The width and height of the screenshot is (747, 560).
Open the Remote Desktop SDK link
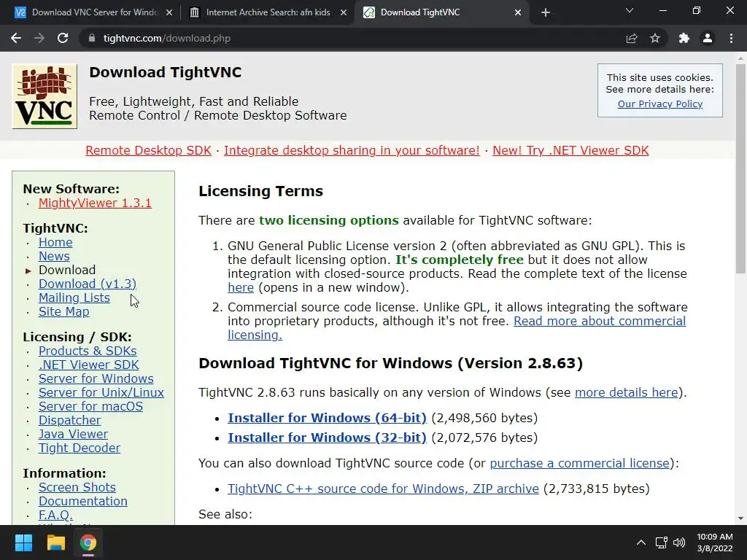click(148, 150)
